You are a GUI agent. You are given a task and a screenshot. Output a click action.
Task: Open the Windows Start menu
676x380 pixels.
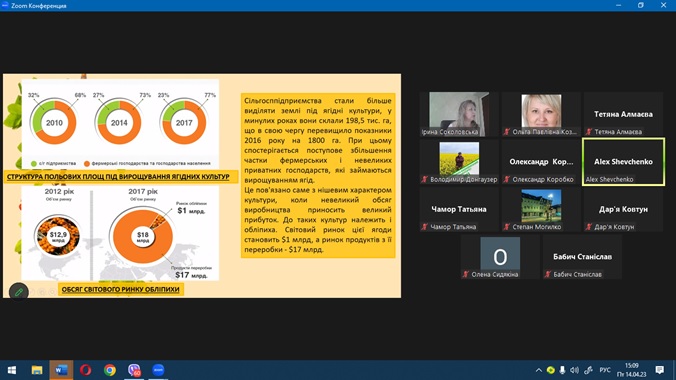pyautogui.click(x=12, y=370)
